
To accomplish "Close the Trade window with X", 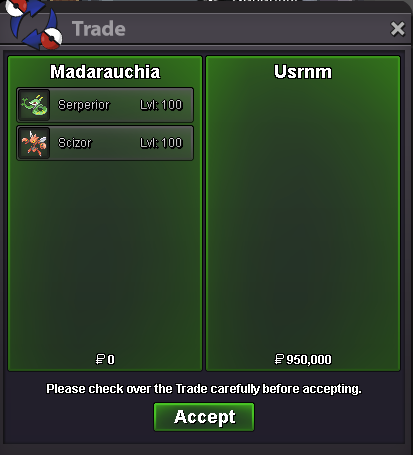I will click(398, 29).
